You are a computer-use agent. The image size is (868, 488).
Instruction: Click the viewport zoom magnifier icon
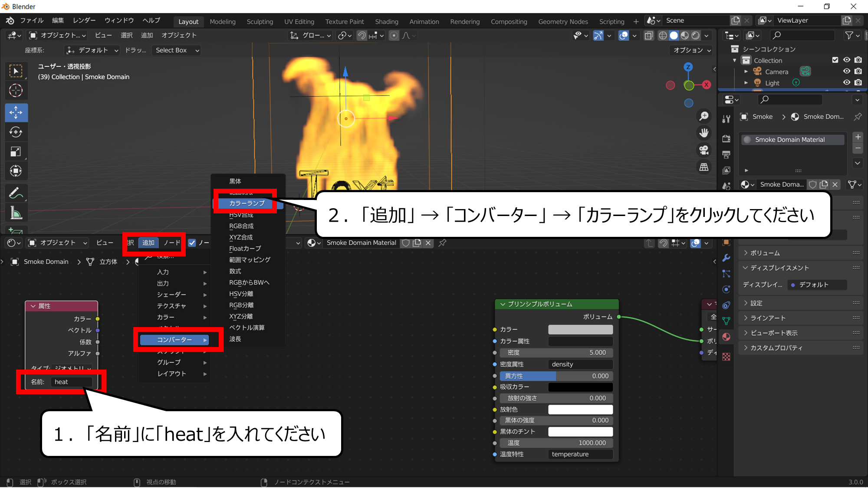click(x=704, y=116)
